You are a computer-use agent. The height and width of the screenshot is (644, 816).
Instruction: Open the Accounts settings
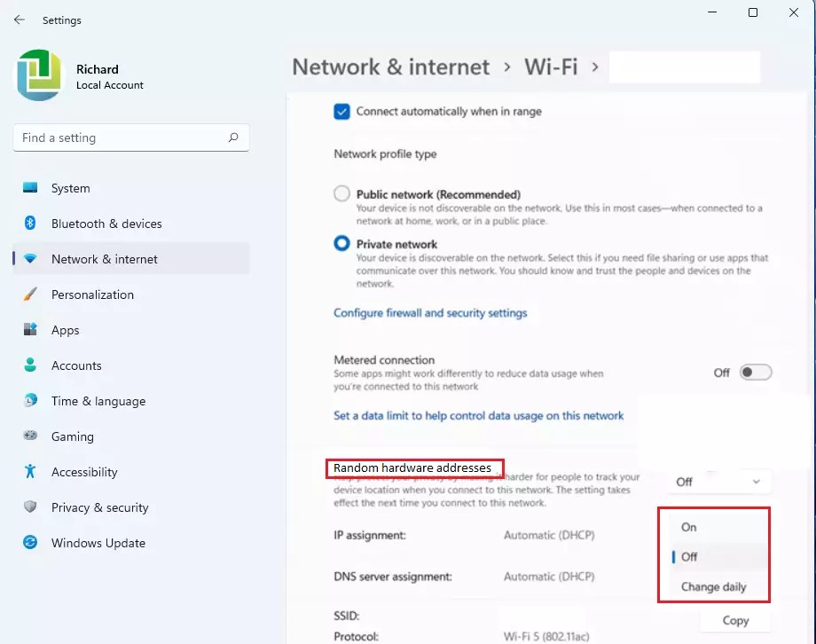pyautogui.click(x=78, y=365)
